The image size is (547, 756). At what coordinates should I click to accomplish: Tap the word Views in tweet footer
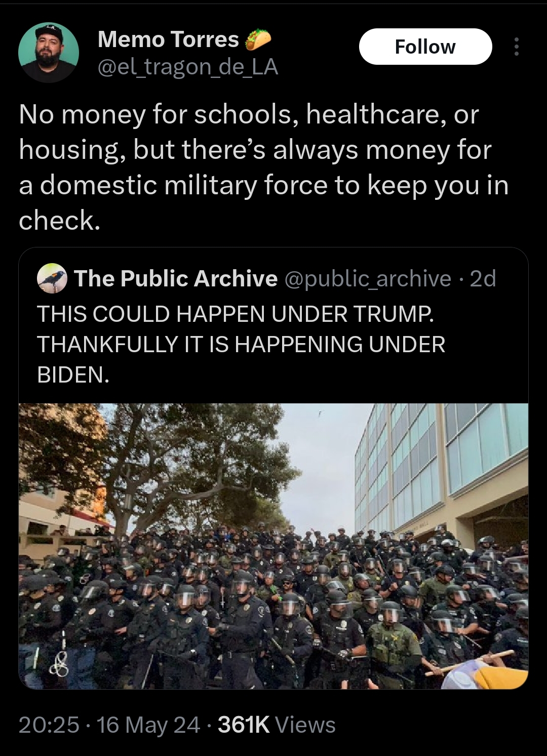coord(305,725)
